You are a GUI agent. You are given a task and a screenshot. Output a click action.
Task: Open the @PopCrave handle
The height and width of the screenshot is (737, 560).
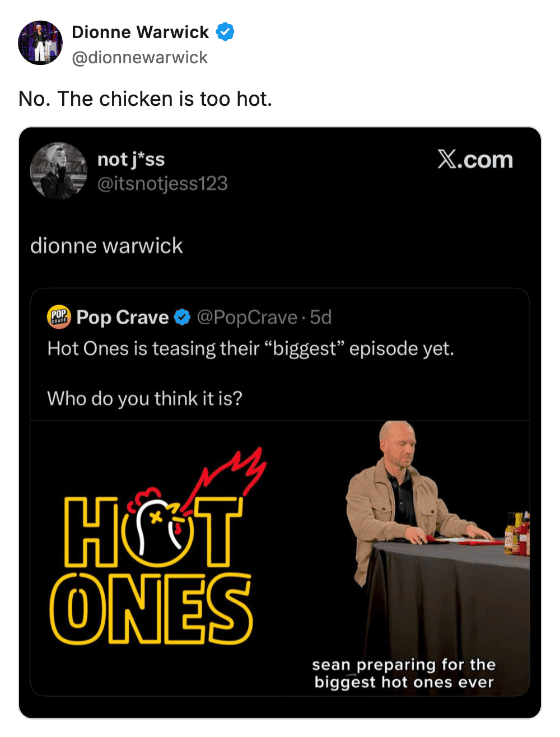tap(247, 318)
